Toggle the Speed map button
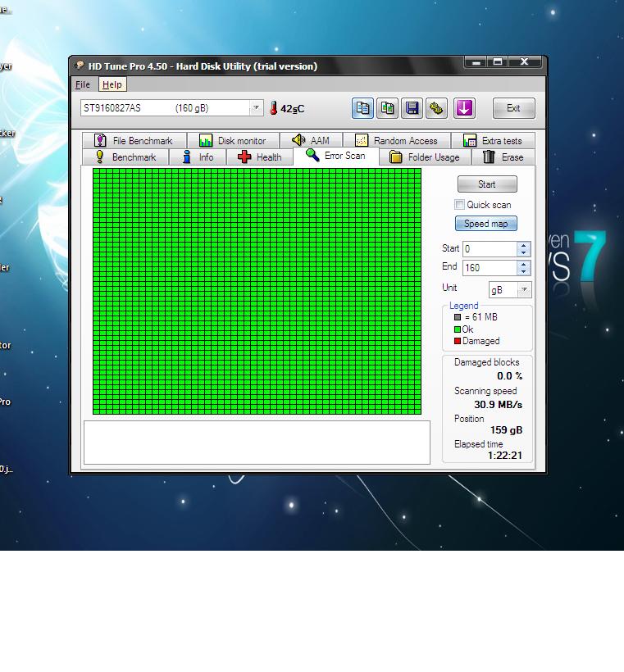This screenshot has height=672, width=624. click(485, 224)
